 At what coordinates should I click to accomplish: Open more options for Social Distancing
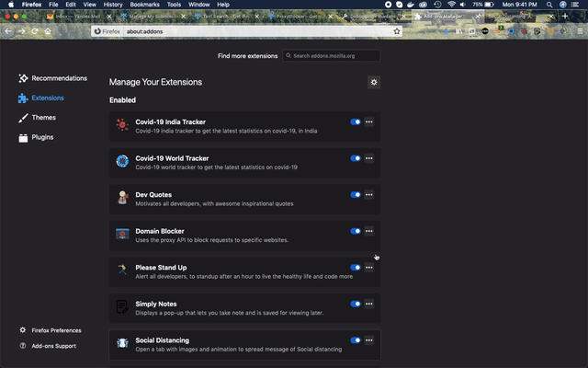pos(369,340)
